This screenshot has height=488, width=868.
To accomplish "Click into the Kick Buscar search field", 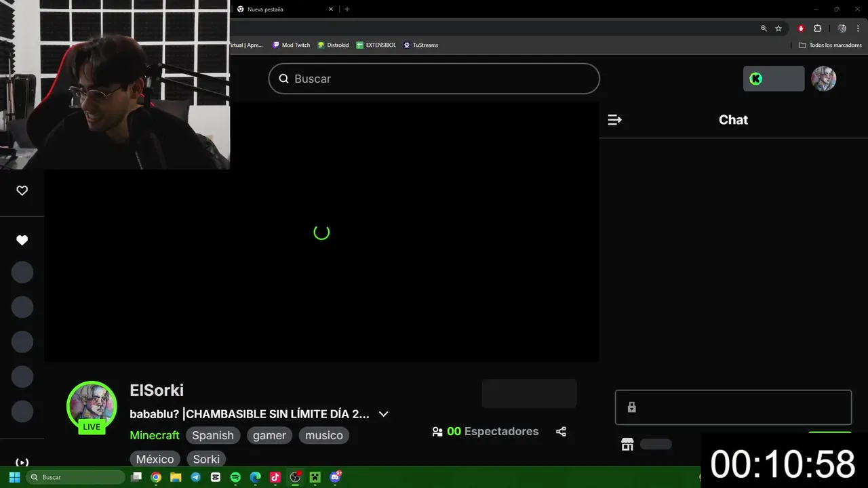I will tap(434, 79).
